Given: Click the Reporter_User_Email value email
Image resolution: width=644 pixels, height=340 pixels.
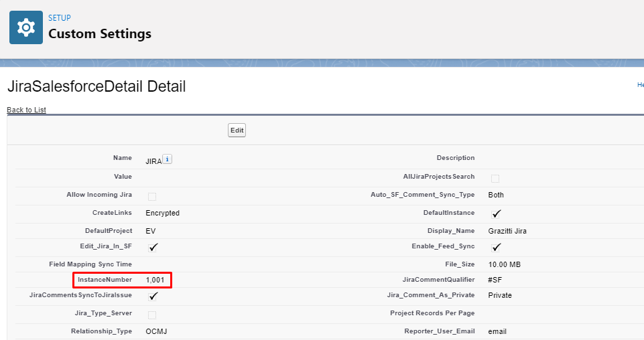Looking at the screenshot, I should tap(497, 331).
